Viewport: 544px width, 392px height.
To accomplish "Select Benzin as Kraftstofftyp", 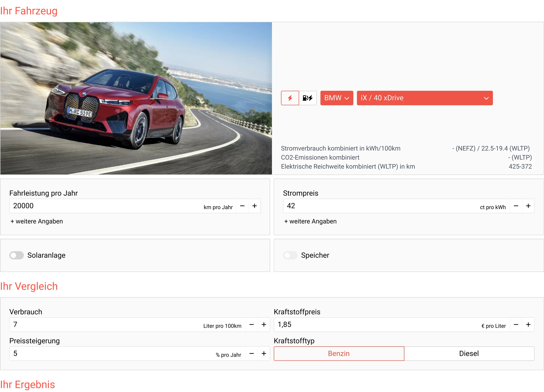I will (339, 354).
